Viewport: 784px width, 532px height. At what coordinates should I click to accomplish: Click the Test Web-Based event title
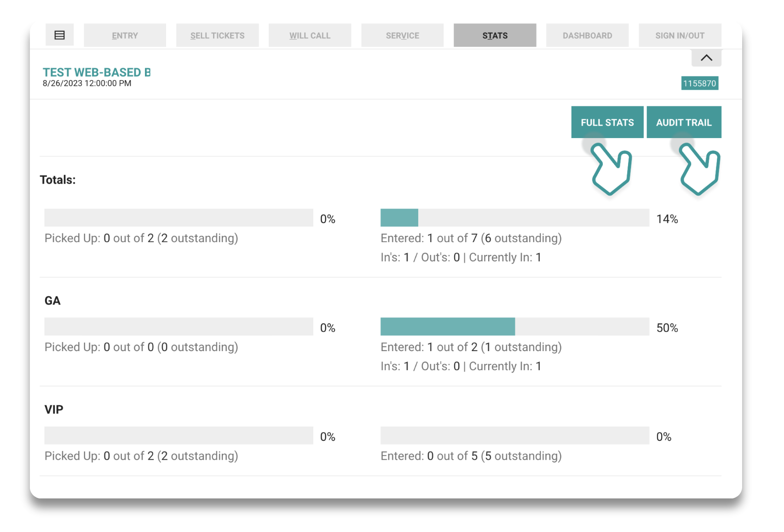[97, 72]
